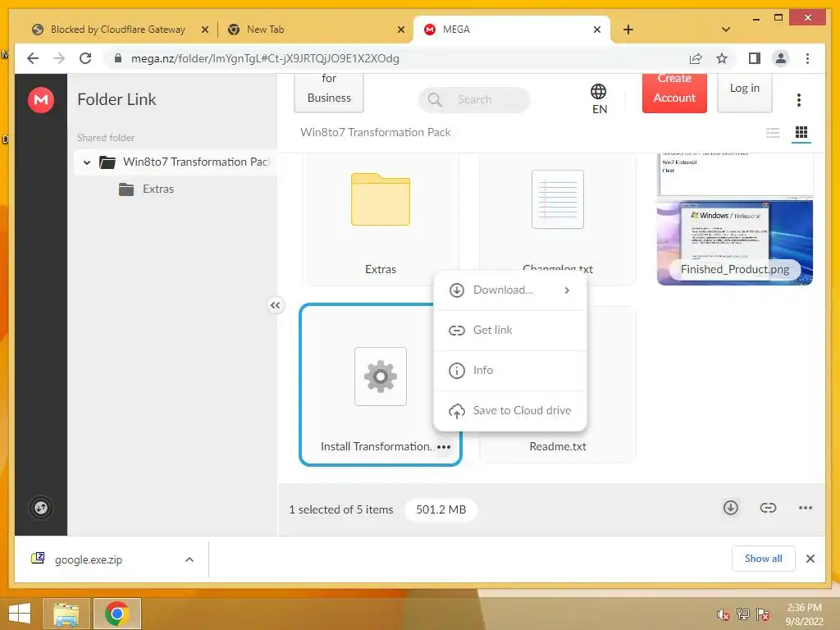
Task: Select the Install Transformation file gear icon
Action: pyautogui.click(x=381, y=377)
